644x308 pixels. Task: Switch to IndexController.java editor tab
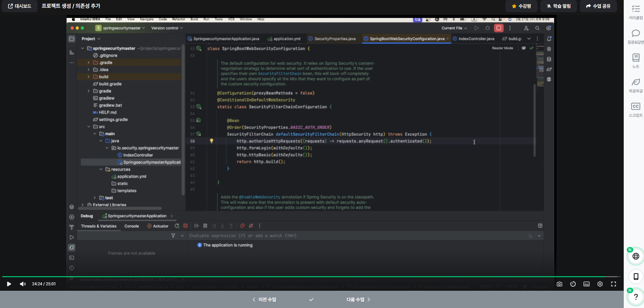pyautogui.click(x=474, y=39)
